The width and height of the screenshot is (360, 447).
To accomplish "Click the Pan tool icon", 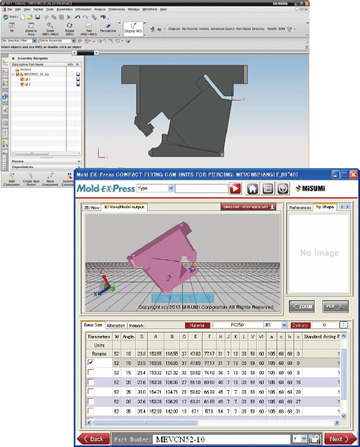I will pyautogui.click(x=89, y=29).
